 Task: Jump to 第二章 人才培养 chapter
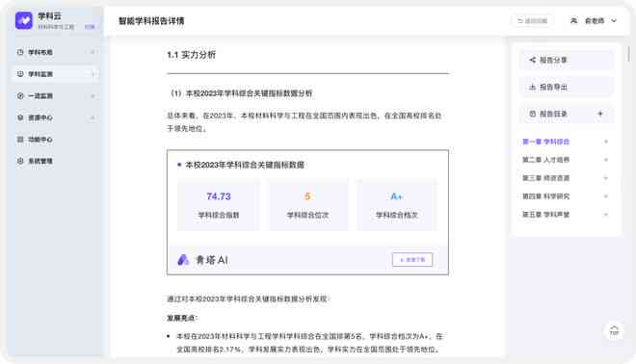pos(546,160)
